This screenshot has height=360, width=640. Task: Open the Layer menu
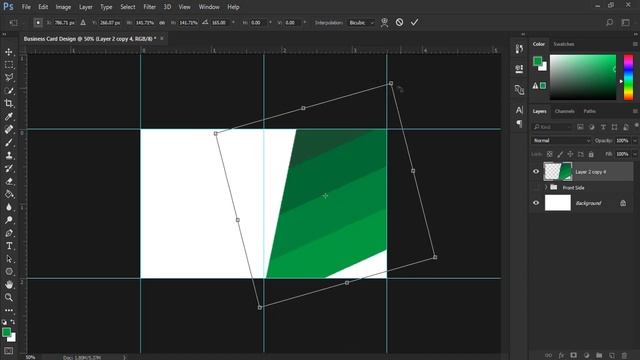click(86, 7)
